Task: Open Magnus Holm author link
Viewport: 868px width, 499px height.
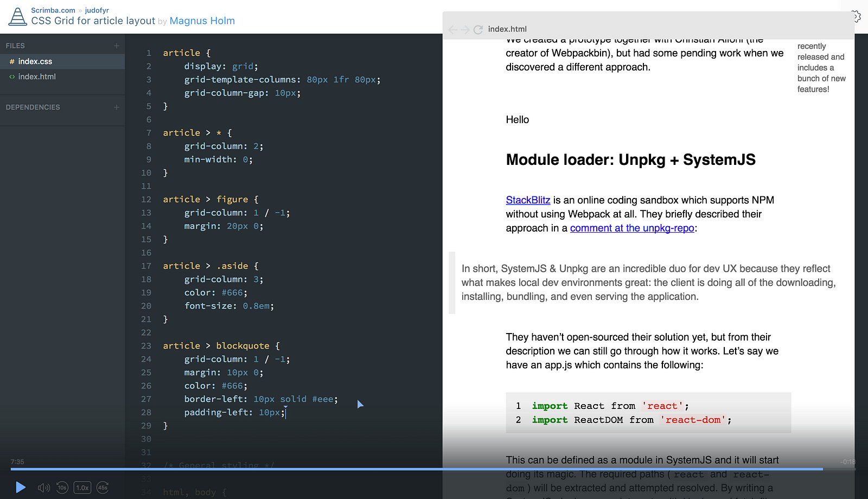Action: (202, 21)
